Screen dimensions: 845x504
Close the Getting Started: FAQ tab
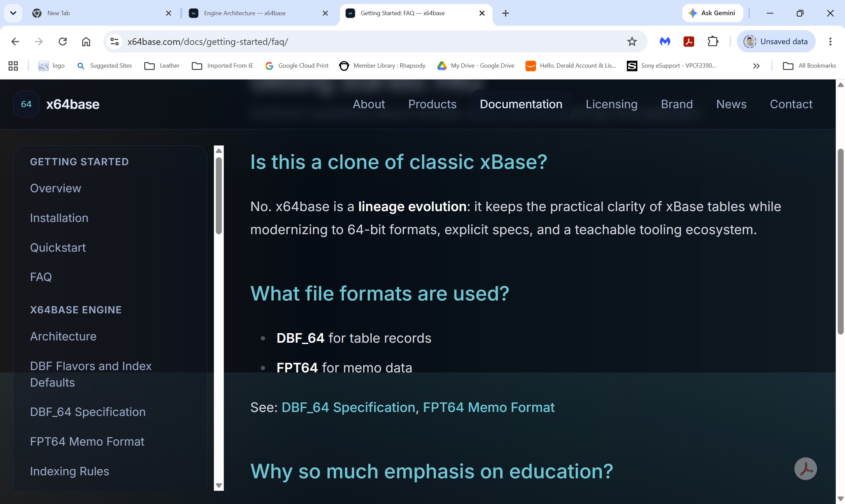[482, 13]
